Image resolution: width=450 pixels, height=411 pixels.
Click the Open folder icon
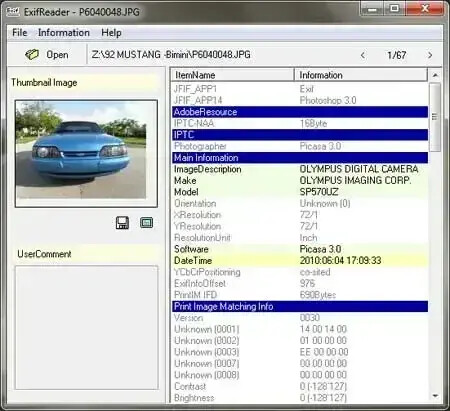point(32,54)
